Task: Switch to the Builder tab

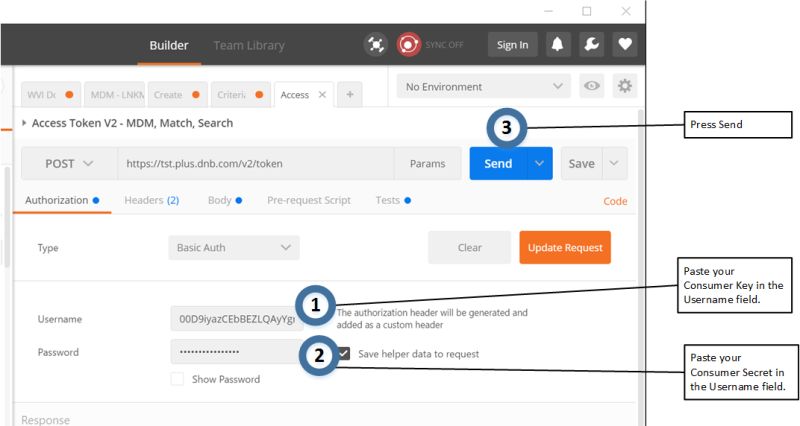Action: click(x=169, y=45)
